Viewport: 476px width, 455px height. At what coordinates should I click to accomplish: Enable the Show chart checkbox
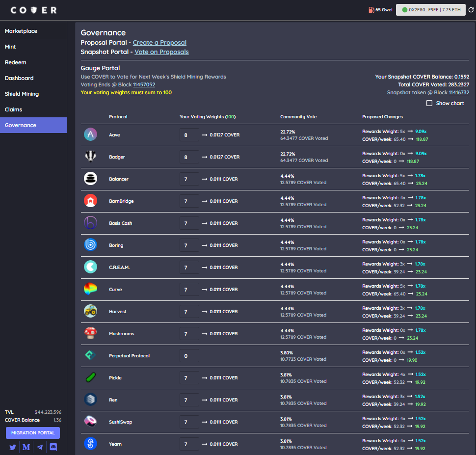click(x=429, y=103)
